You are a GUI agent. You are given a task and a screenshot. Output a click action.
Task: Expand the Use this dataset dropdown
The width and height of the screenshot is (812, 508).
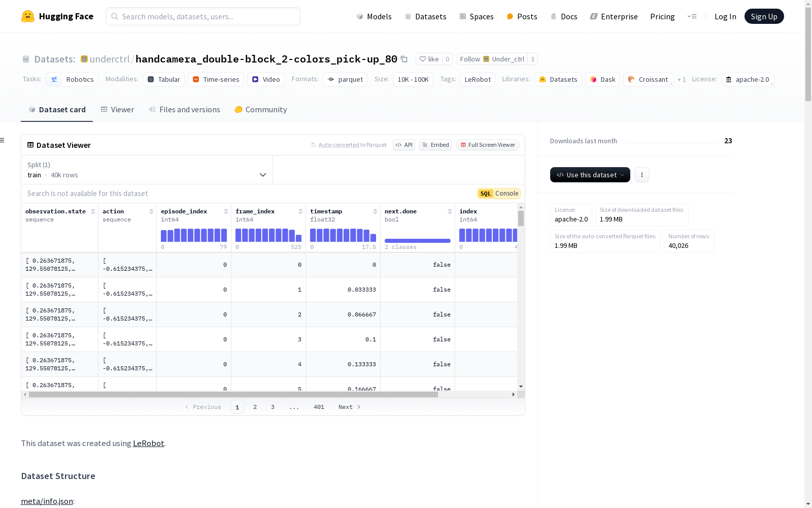click(590, 175)
